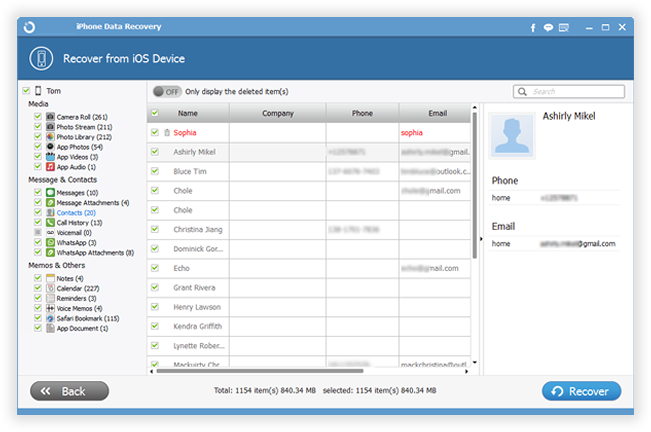The width and height of the screenshot is (651, 432).
Task: Click the Reminders icon
Action: coord(50,298)
